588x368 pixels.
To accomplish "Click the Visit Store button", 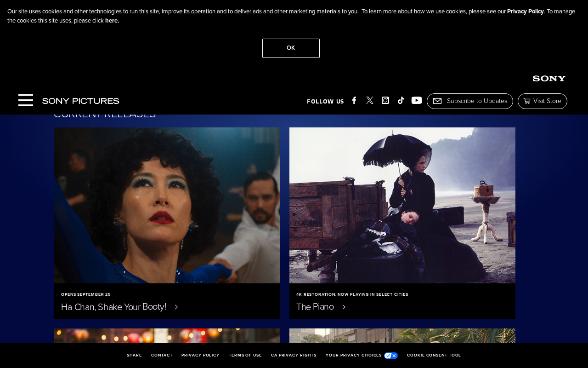I will point(543,101).
